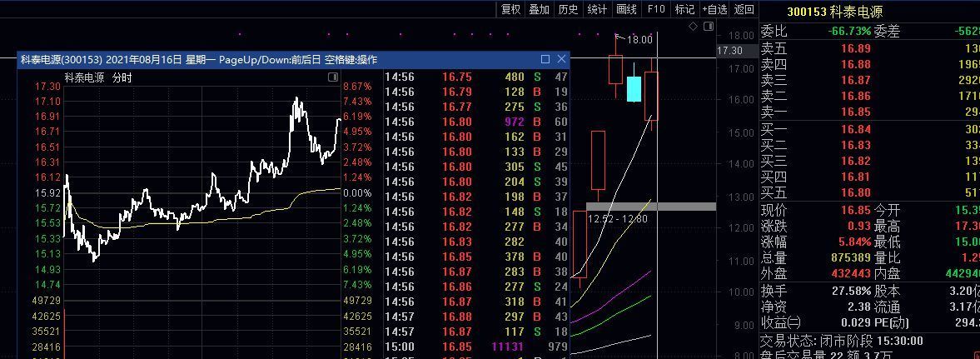Open the 历史 history menu
980x359 pixels.
(x=569, y=9)
